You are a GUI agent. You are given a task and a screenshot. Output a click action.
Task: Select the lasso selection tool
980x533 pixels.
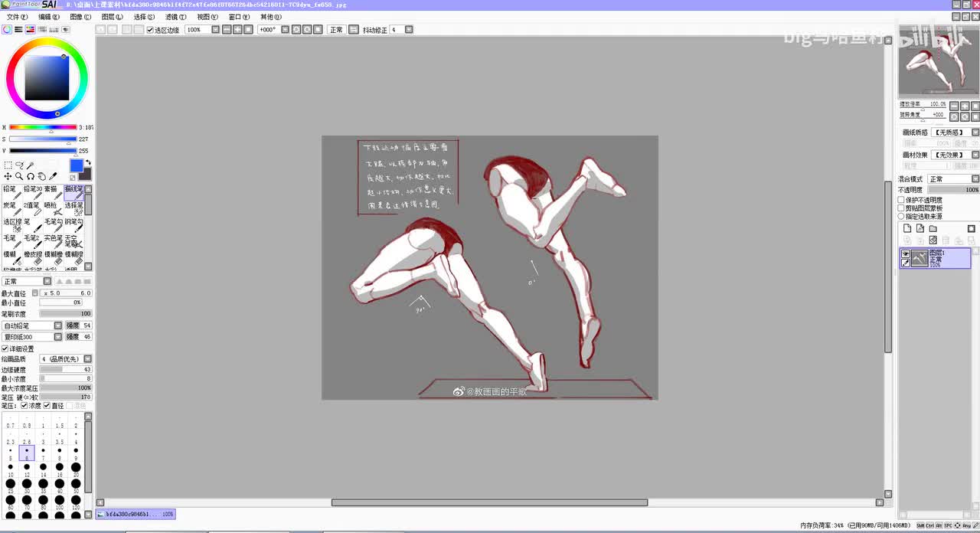point(19,165)
